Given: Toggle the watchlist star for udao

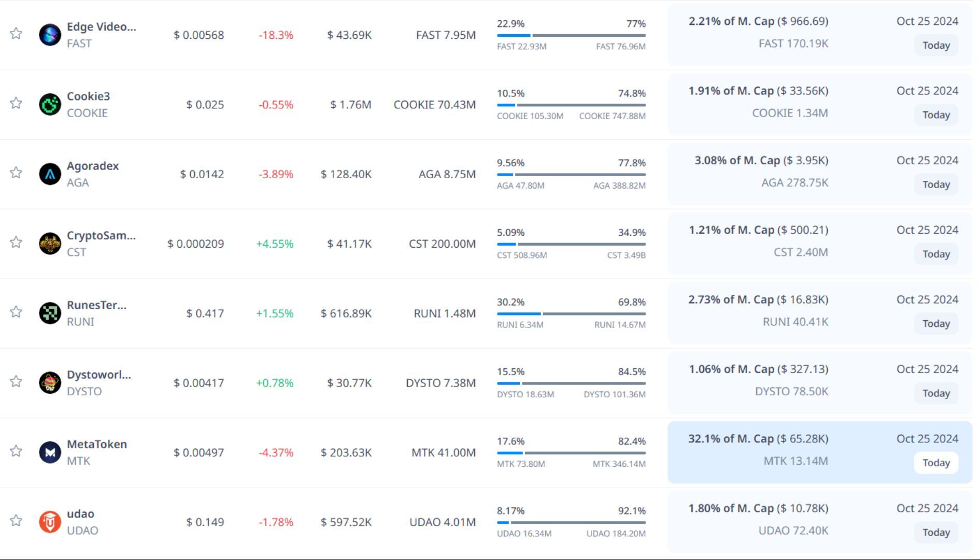Looking at the screenshot, I should [16, 521].
